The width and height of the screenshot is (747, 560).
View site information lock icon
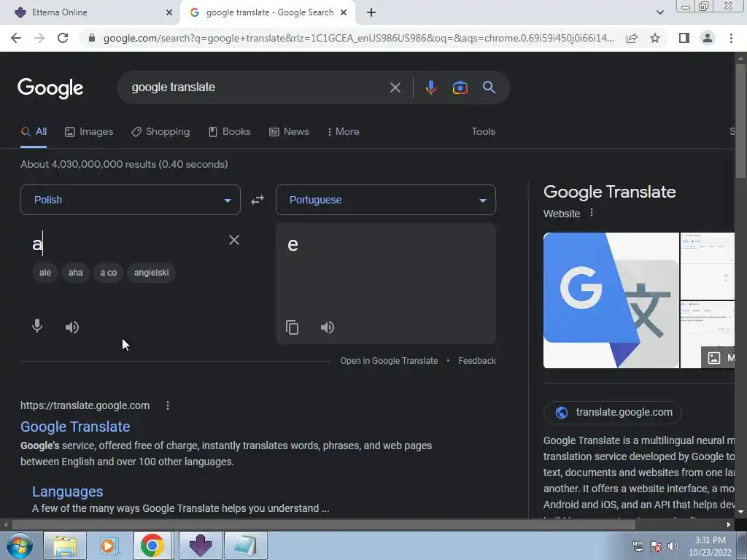92,38
